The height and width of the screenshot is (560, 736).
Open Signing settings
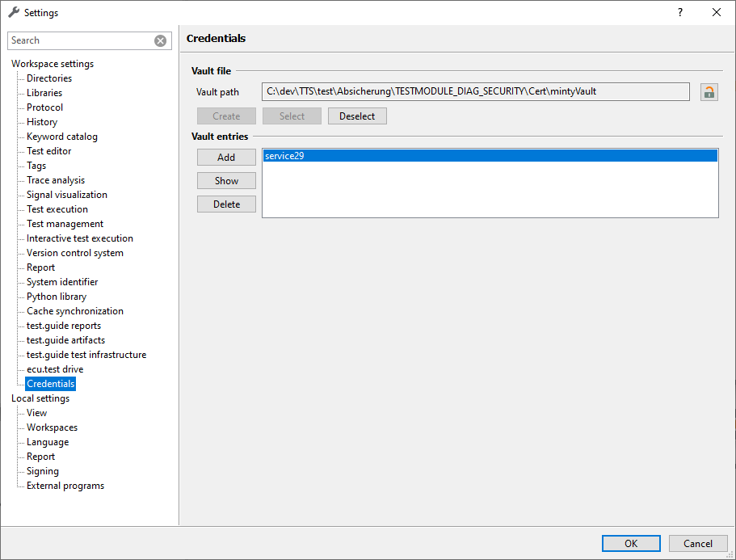click(x=43, y=471)
